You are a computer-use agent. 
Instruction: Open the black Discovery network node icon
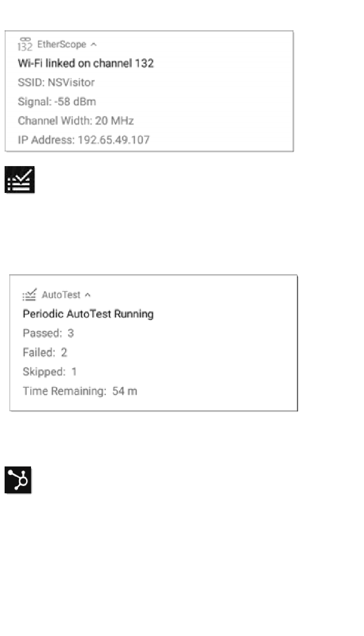pyautogui.click(x=18, y=480)
